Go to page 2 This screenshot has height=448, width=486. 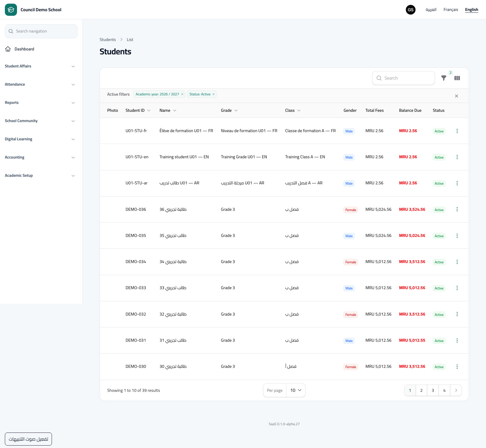[421, 390]
